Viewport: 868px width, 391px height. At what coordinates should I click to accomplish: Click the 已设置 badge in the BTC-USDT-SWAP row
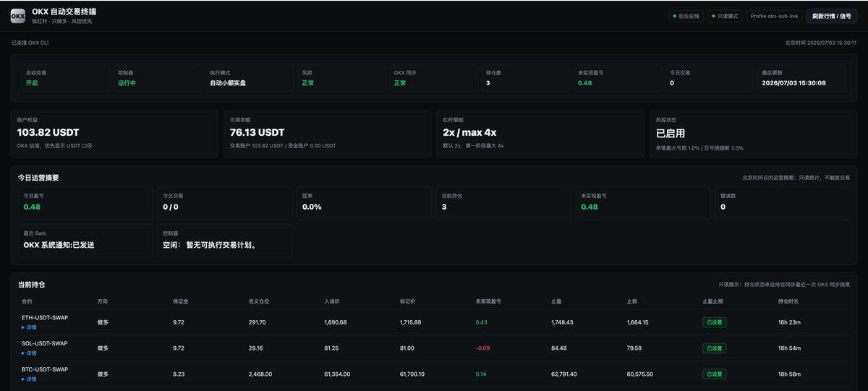(714, 374)
